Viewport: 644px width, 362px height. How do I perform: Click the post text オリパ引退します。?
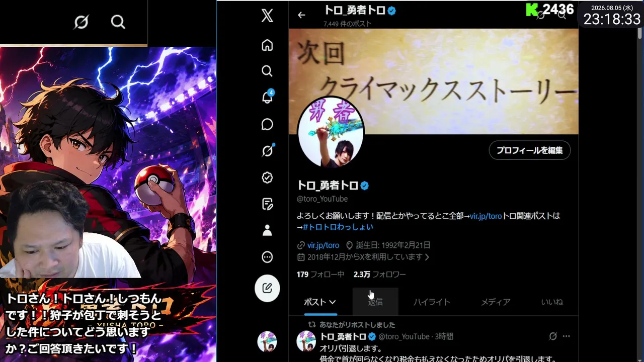[x=351, y=348]
